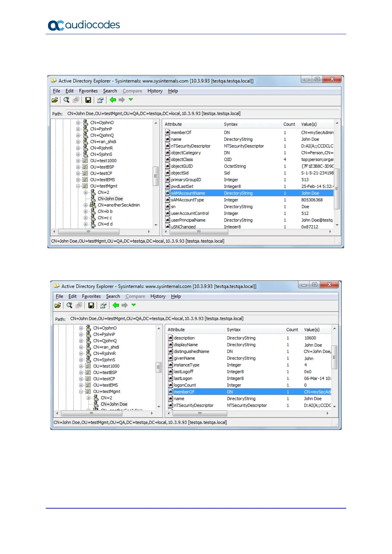Expand OU=test1000 in the upper window tree
Image resolution: width=392 pixels, height=554 pixels.
pos(78,161)
